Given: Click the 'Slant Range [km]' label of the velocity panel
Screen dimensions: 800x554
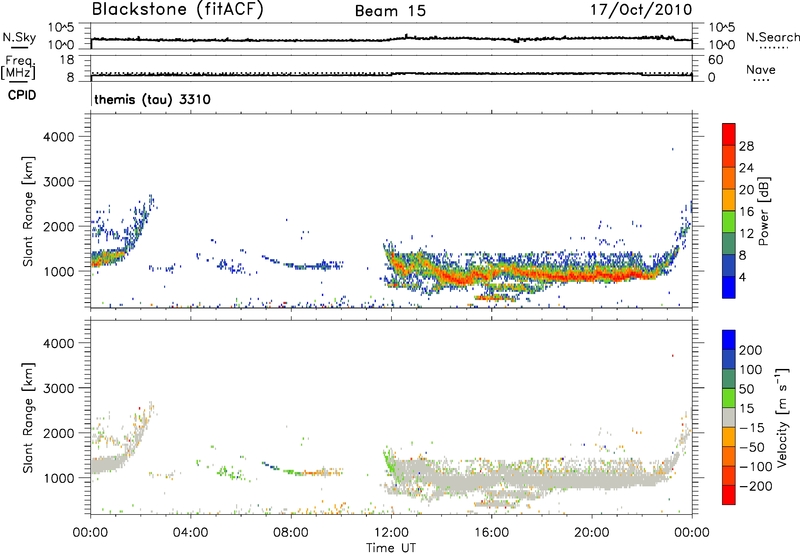Looking at the screenshot, I should coord(28,418).
